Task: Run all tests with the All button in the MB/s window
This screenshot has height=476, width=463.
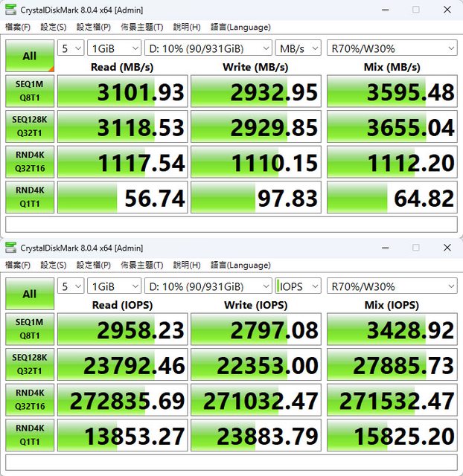Action: pyautogui.click(x=29, y=56)
